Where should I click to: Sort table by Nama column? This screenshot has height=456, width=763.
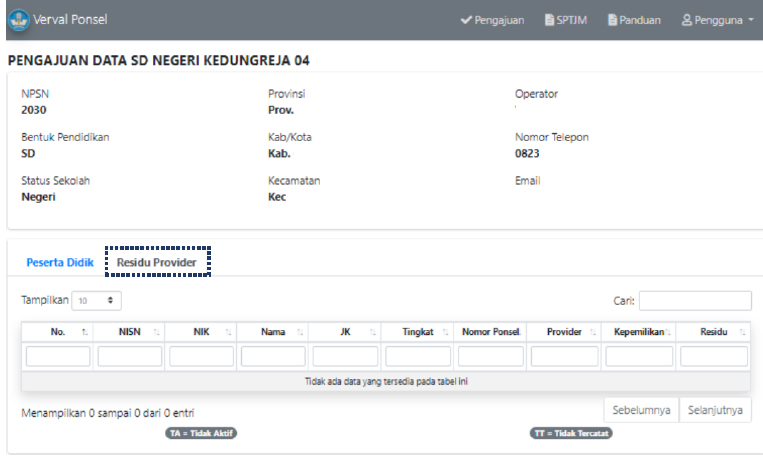272,332
